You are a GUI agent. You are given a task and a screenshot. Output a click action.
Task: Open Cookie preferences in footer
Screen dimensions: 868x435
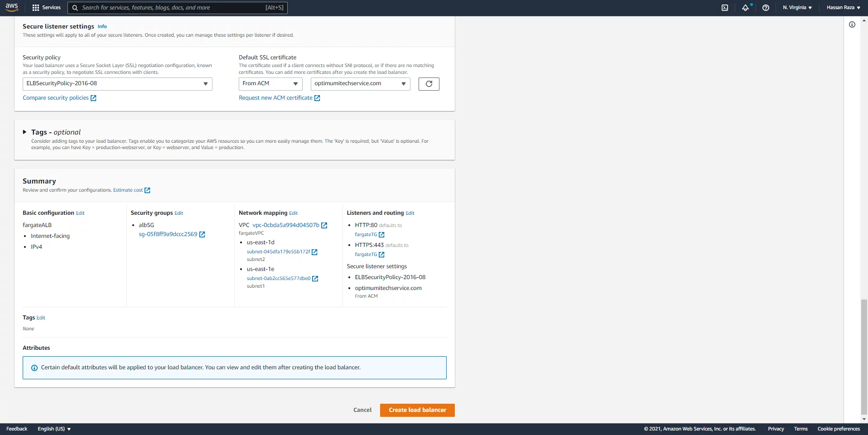point(839,429)
